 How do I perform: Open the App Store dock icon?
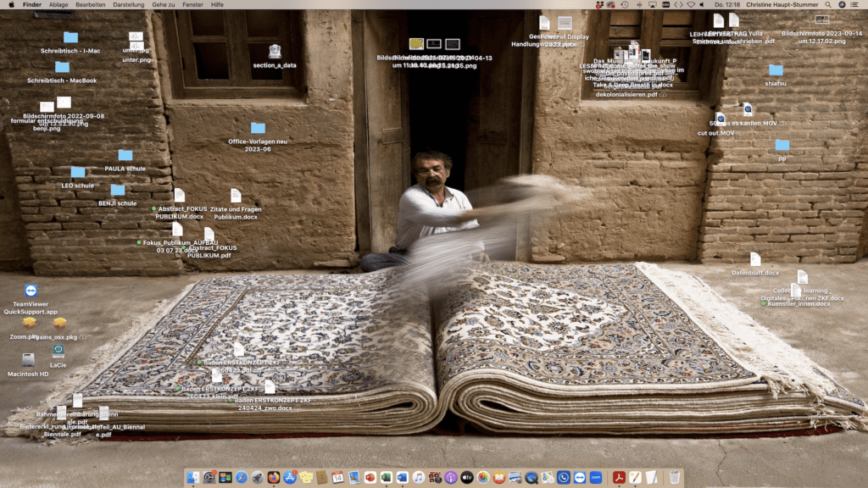(290, 477)
